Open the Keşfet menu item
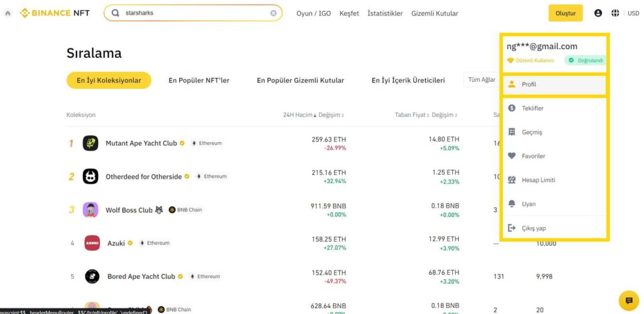 349,14
